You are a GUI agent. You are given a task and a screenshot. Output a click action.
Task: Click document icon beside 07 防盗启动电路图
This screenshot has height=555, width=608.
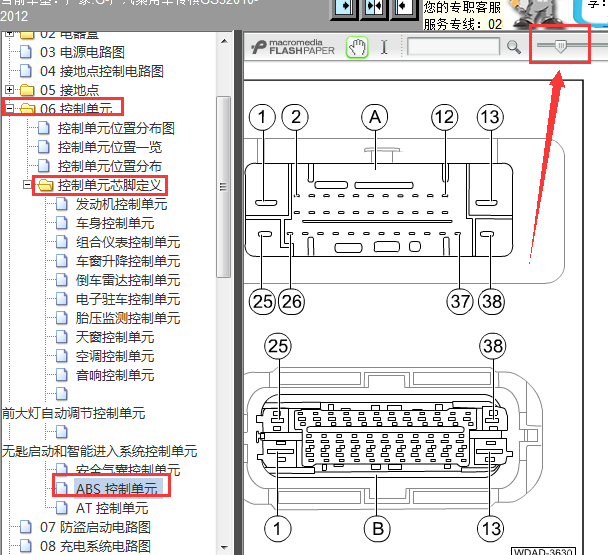26,527
